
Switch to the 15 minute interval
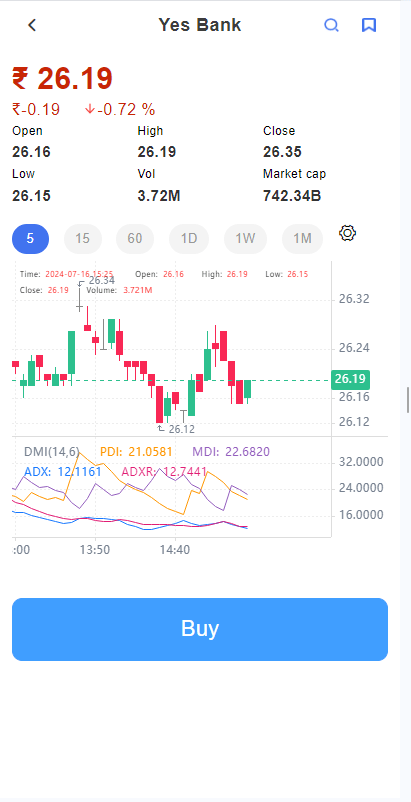pyautogui.click(x=83, y=239)
